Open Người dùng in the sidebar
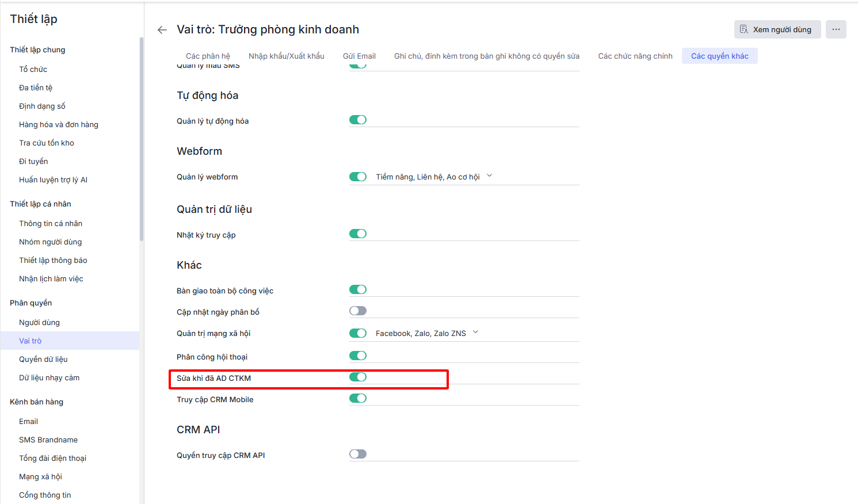Viewport: 858px width, 504px height. 39,322
